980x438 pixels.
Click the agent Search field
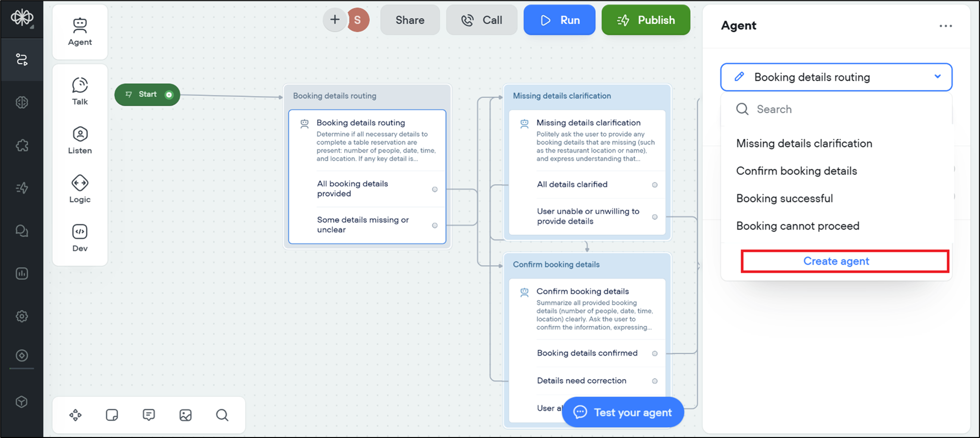pyautogui.click(x=843, y=109)
